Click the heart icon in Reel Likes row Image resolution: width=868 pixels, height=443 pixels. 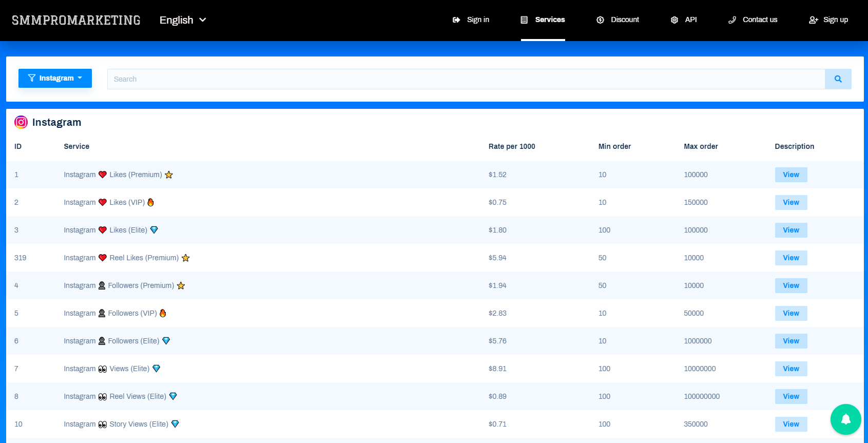pyautogui.click(x=103, y=258)
